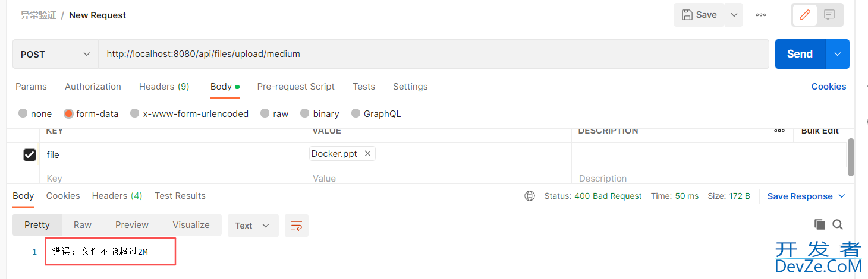Viewport: 868px width, 279px height.
Task: Click the file key cell
Action: tap(173, 154)
